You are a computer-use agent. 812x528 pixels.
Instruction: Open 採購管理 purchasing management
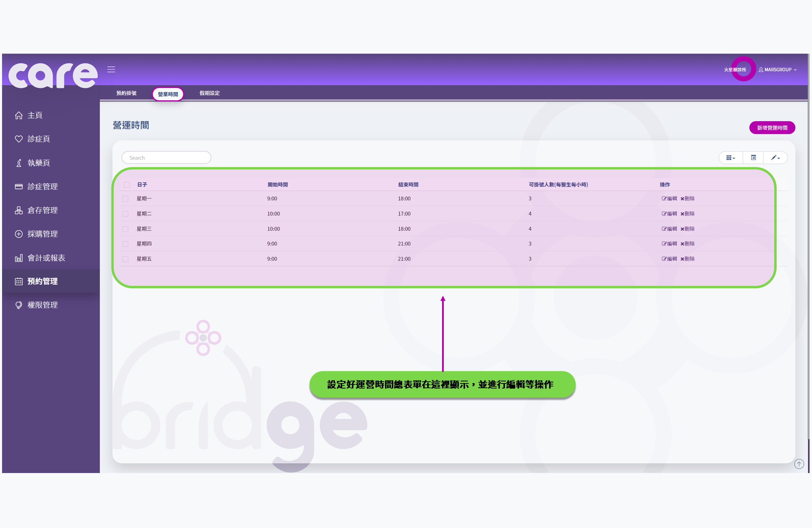[x=43, y=234]
